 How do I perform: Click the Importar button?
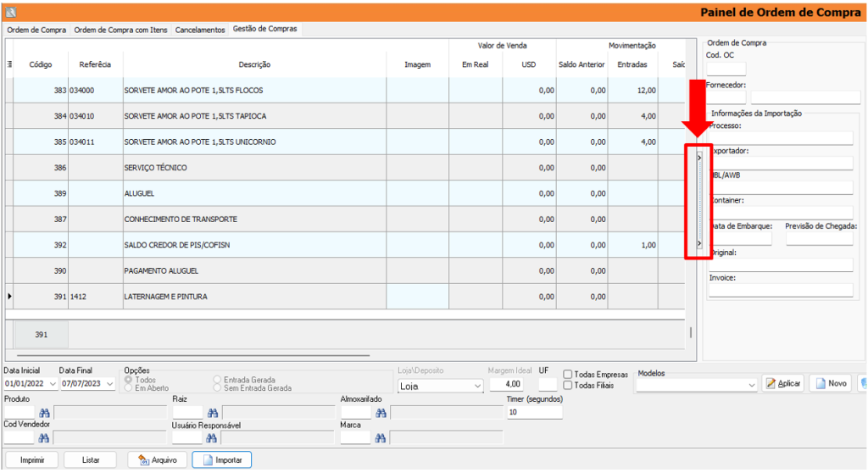(x=222, y=460)
